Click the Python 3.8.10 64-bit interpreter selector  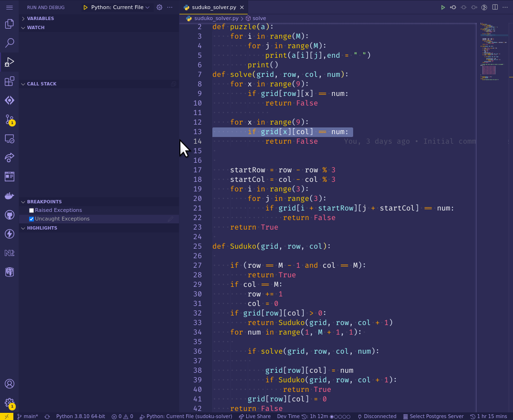coord(80,416)
